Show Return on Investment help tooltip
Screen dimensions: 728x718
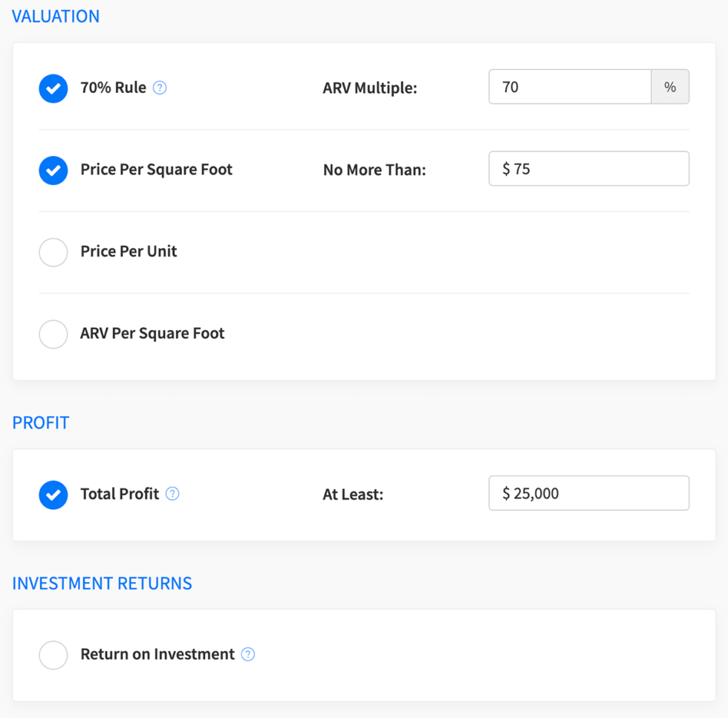pyautogui.click(x=248, y=654)
